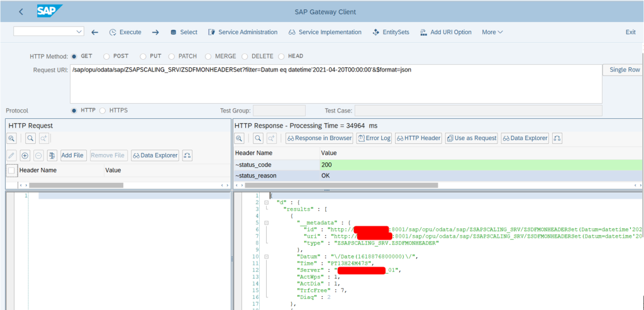The height and width of the screenshot is (310, 644).
Task: Click the ~status_reason header cell
Action: tap(277, 175)
